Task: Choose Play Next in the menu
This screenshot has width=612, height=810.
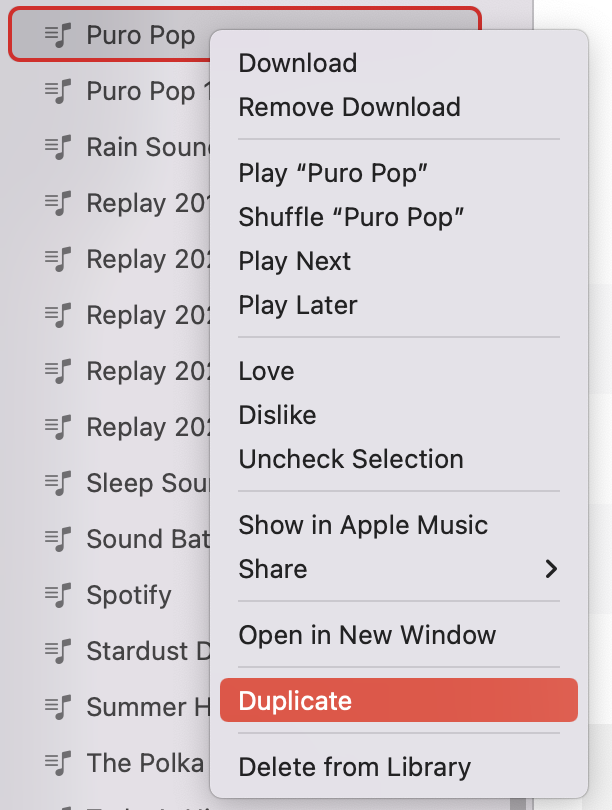Action: tap(294, 261)
